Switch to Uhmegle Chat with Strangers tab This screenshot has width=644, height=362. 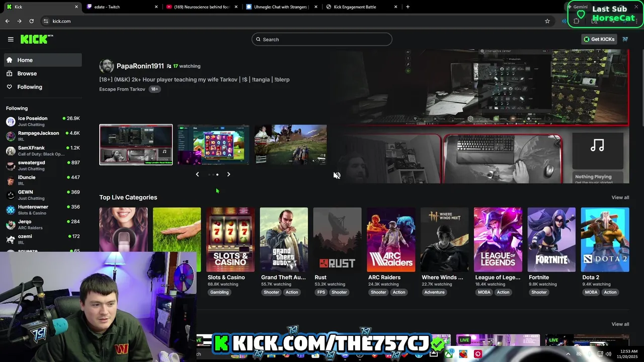(x=281, y=7)
